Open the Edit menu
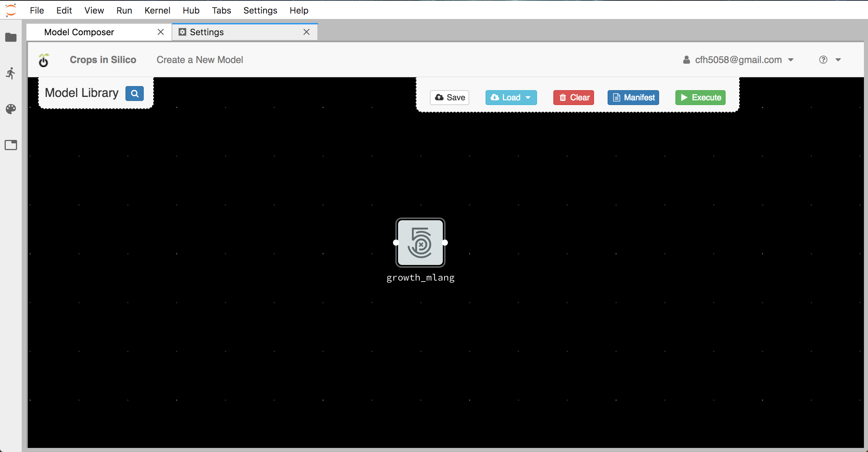The width and height of the screenshot is (868, 452). tap(64, 11)
